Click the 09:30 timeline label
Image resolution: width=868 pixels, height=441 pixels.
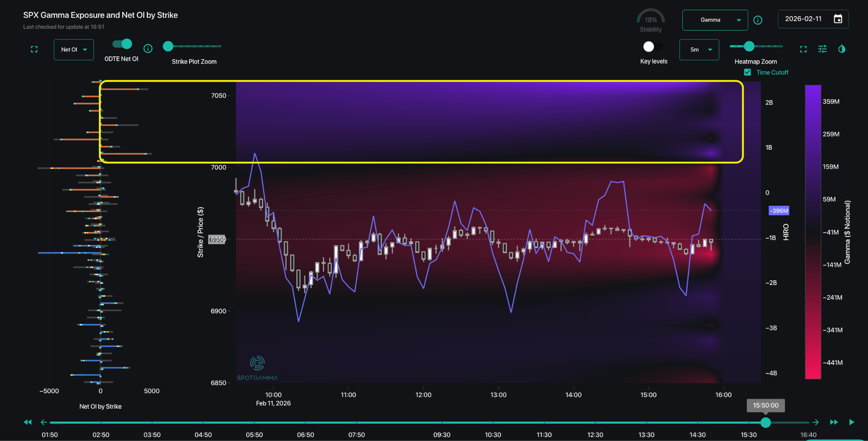(442, 435)
